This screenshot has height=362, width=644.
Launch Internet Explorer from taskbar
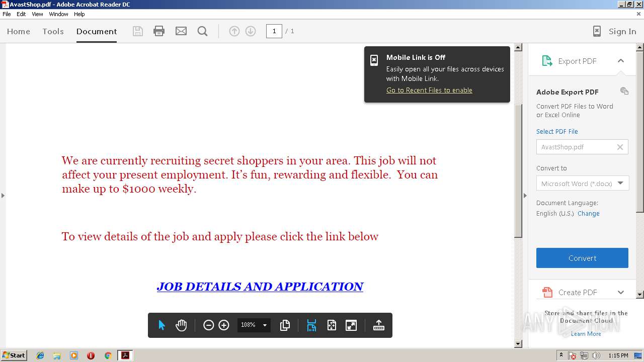tap(40, 355)
